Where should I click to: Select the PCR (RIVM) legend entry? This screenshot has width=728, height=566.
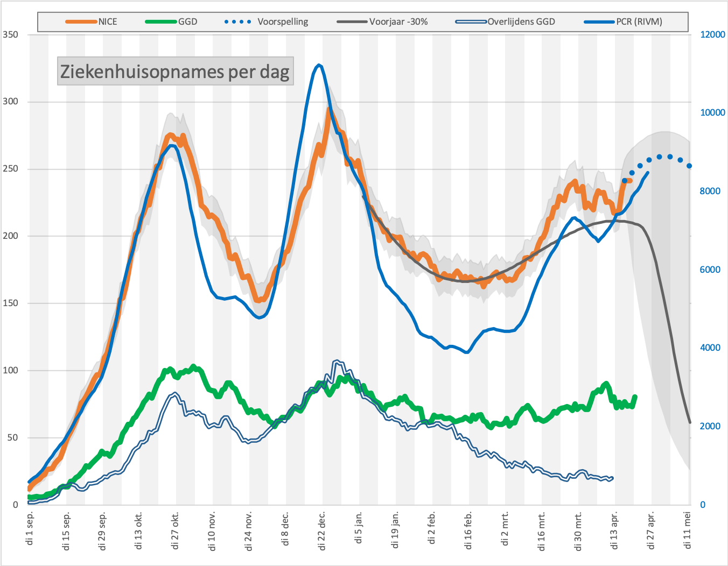click(624, 22)
